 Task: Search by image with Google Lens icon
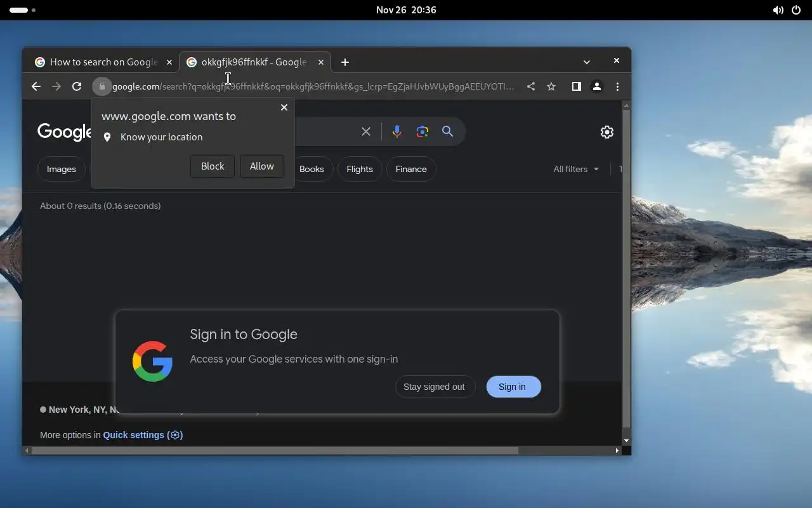point(422,131)
